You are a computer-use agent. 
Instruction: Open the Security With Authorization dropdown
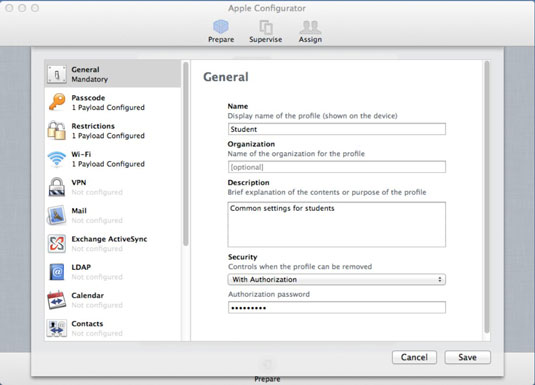point(336,280)
